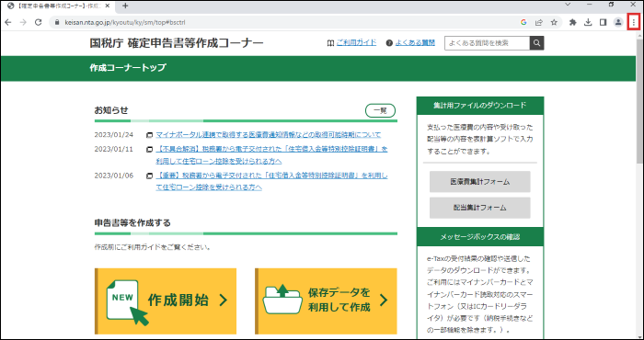Open the よくある質問 link
Screen dimensions: 644x340
(415, 42)
